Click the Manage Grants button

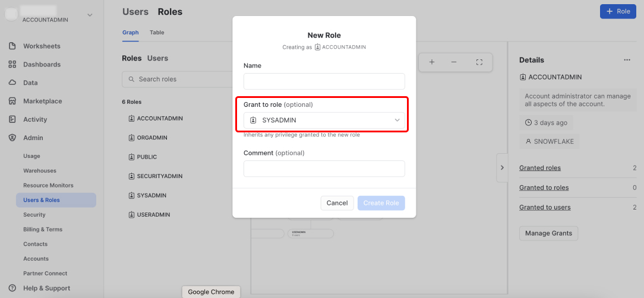pos(548,233)
